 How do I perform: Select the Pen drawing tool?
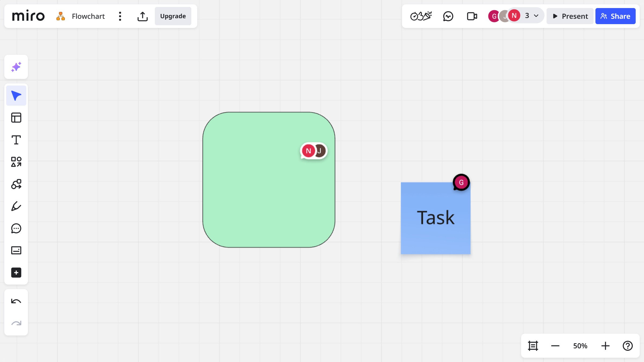click(x=16, y=206)
